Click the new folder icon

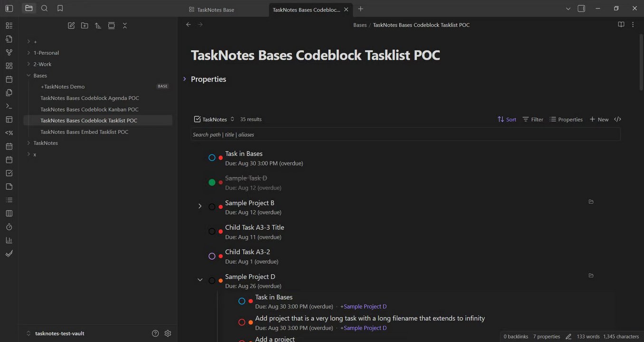coord(85,26)
